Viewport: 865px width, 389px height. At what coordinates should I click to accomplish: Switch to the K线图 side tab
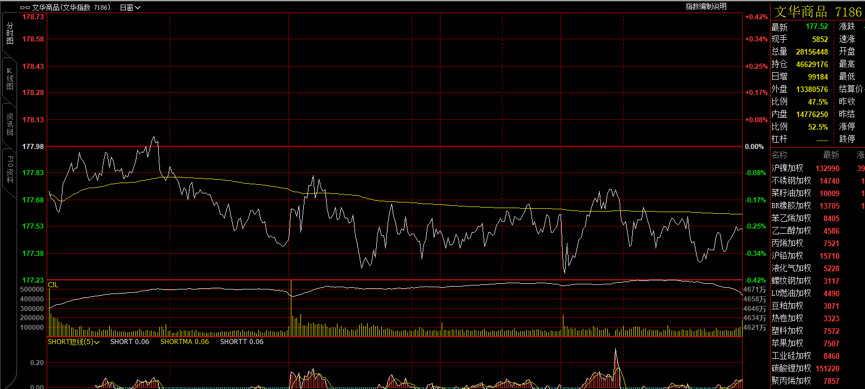(9, 79)
